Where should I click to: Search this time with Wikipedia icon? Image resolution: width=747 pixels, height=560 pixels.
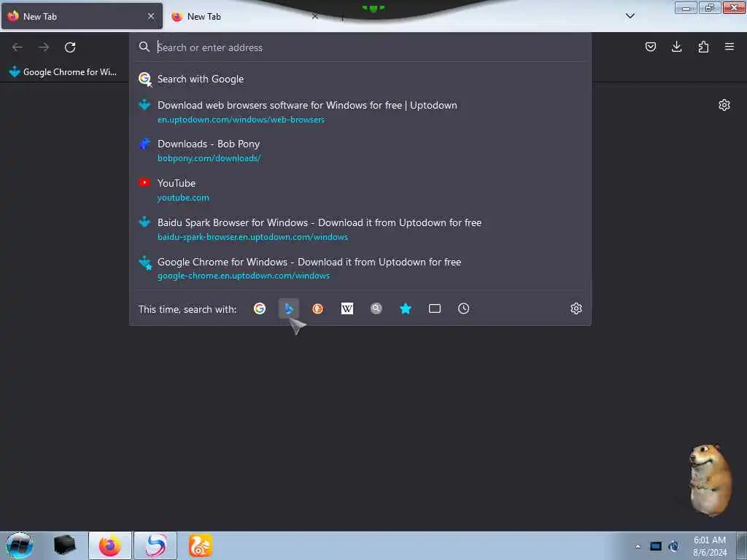pos(347,308)
